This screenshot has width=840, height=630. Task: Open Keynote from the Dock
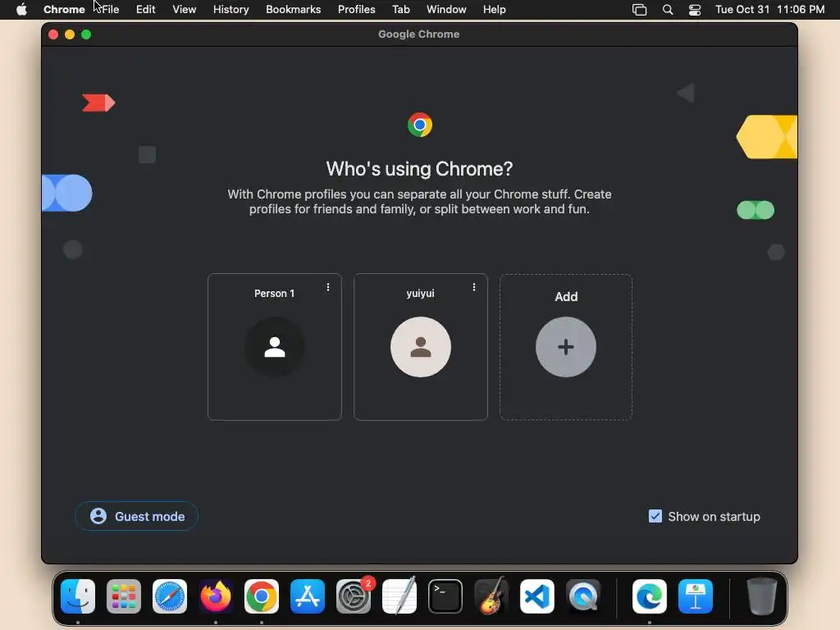click(x=696, y=596)
